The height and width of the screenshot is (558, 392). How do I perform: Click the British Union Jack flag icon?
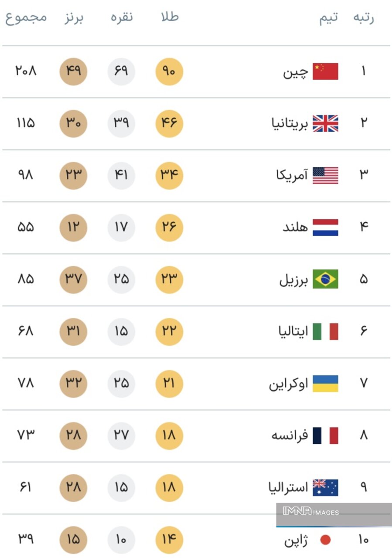(x=325, y=123)
